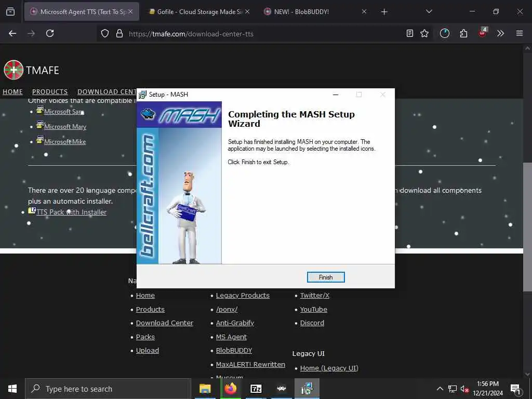Screen dimensions: 532x399
Task: Download Microsoft Mary voice link
Action: click(x=65, y=127)
